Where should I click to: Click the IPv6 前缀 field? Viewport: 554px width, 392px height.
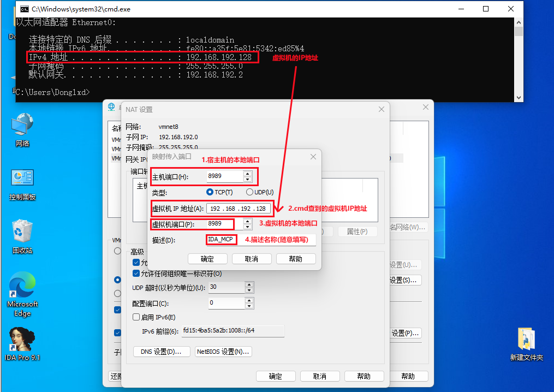(x=233, y=331)
